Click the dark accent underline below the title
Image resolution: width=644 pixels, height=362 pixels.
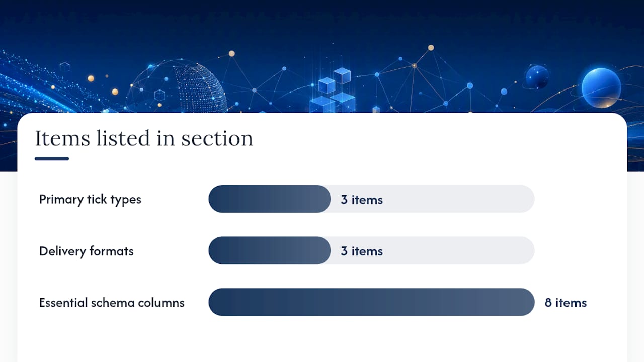pyautogui.click(x=52, y=159)
